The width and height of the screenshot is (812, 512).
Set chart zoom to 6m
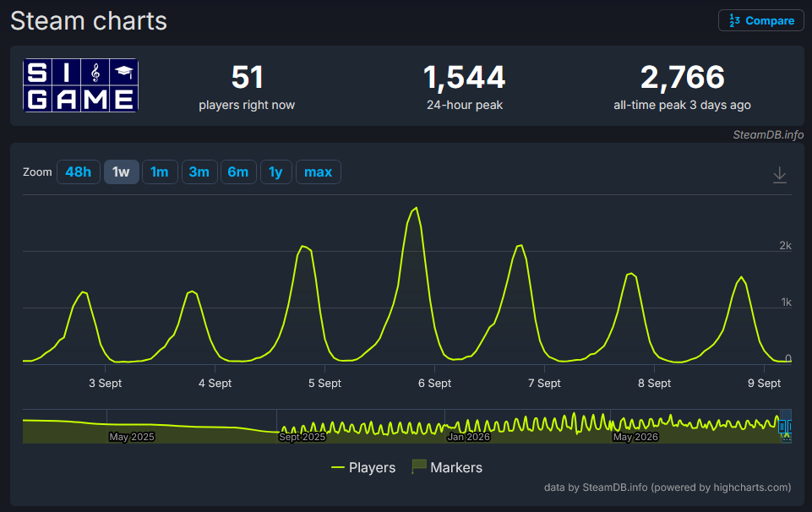[238, 172]
